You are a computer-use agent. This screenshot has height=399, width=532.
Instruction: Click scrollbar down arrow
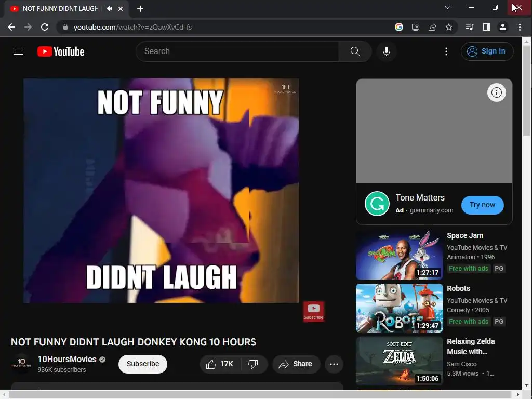pyautogui.click(x=526, y=386)
